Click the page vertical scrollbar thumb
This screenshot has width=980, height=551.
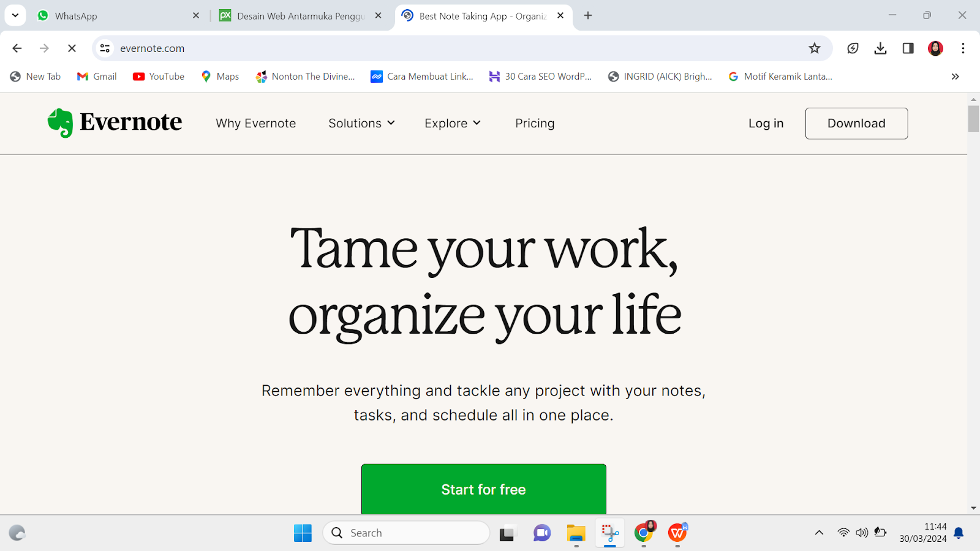[x=973, y=119]
